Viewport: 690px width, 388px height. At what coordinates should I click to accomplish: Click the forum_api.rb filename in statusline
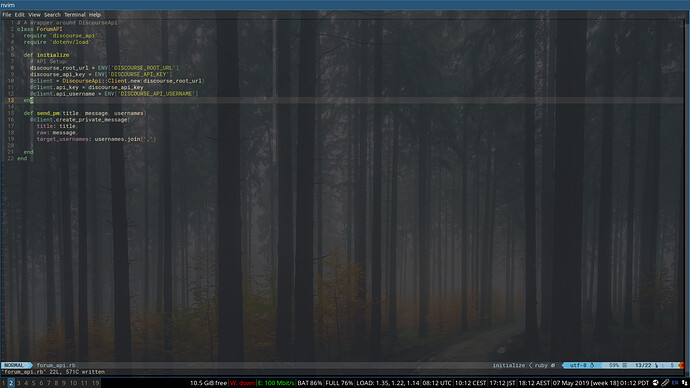56,366
